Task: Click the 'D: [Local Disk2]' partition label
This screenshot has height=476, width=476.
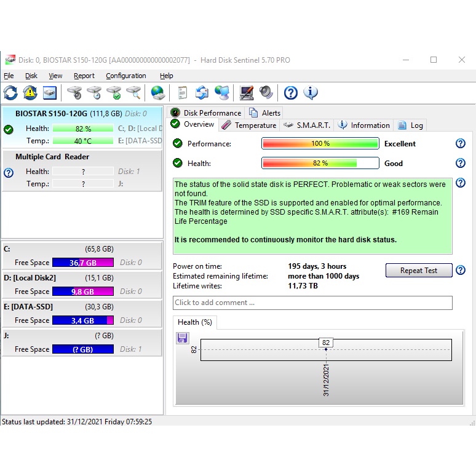Action: (30, 278)
